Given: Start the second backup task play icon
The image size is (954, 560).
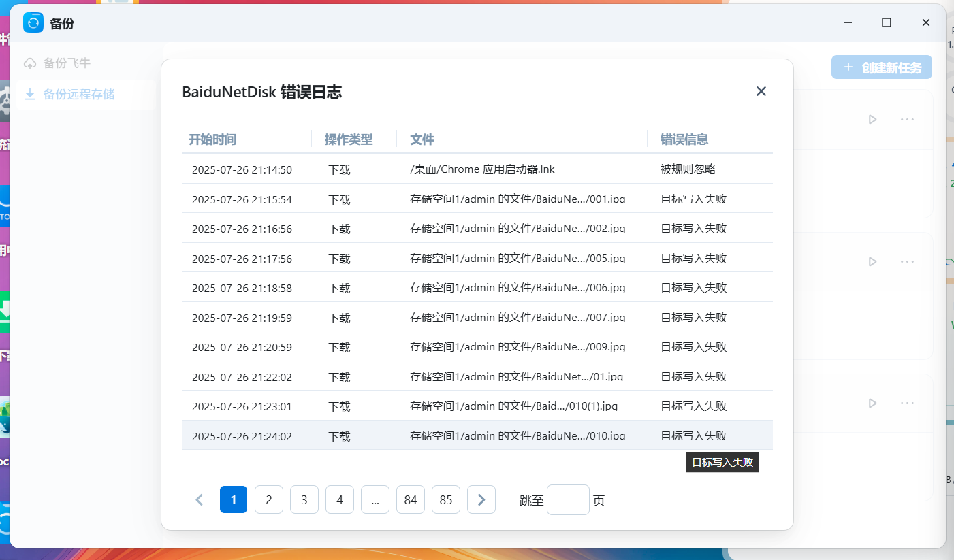Looking at the screenshot, I should [x=872, y=261].
